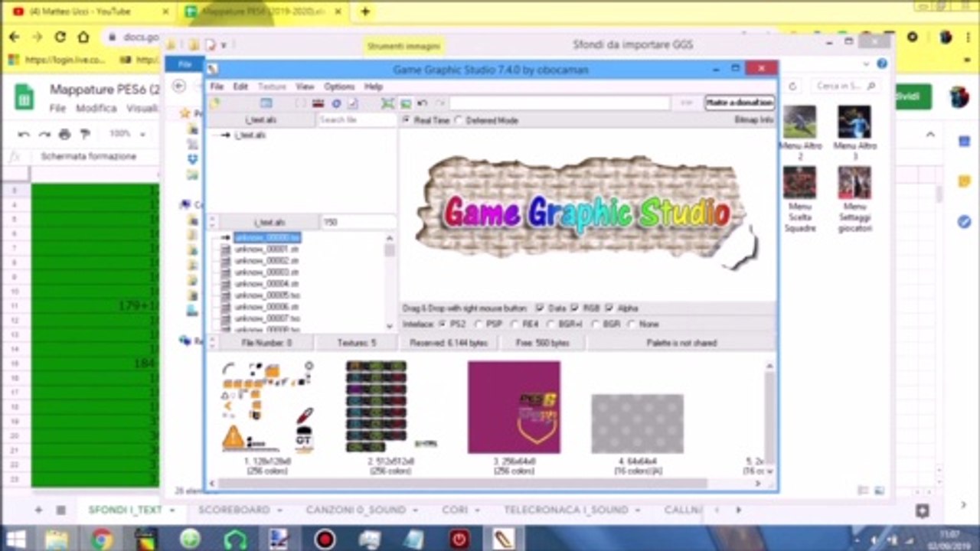Open the File menu in Game Graphic Studio
Image resolution: width=980 pixels, height=551 pixels.
pyautogui.click(x=217, y=86)
